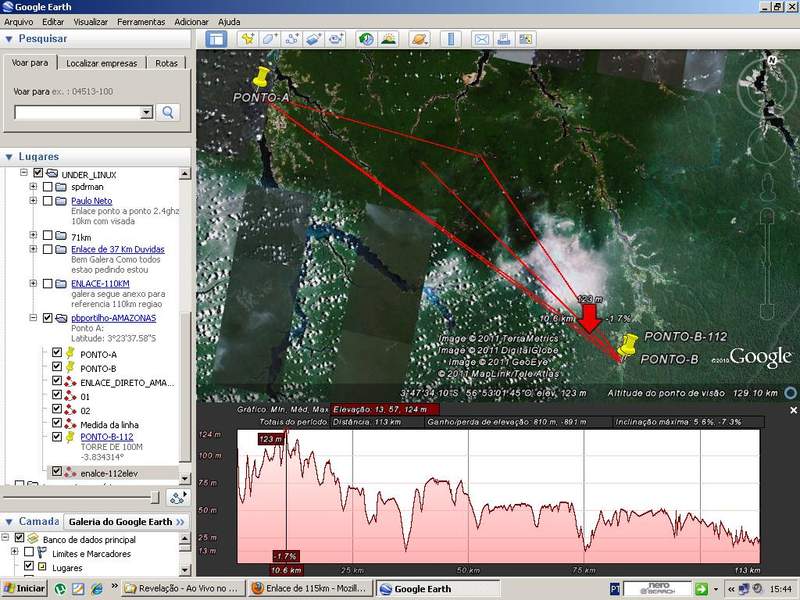The width and height of the screenshot is (800, 600).
Task: Expand the spdrman folder tree node
Action: coord(35,187)
